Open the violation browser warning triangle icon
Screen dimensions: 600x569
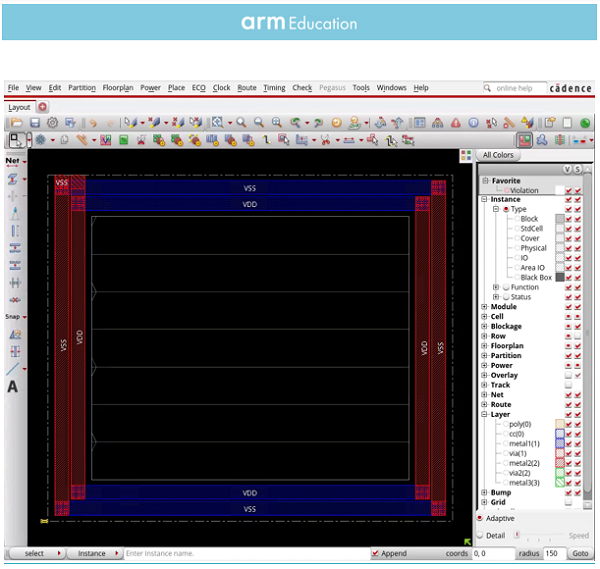[x=456, y=123]
